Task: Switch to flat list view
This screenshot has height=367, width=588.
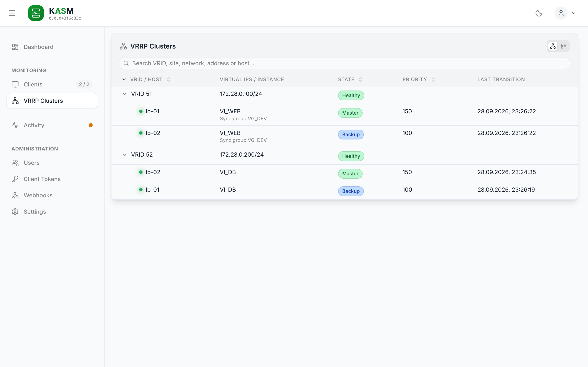Action: tap(563, 46)
